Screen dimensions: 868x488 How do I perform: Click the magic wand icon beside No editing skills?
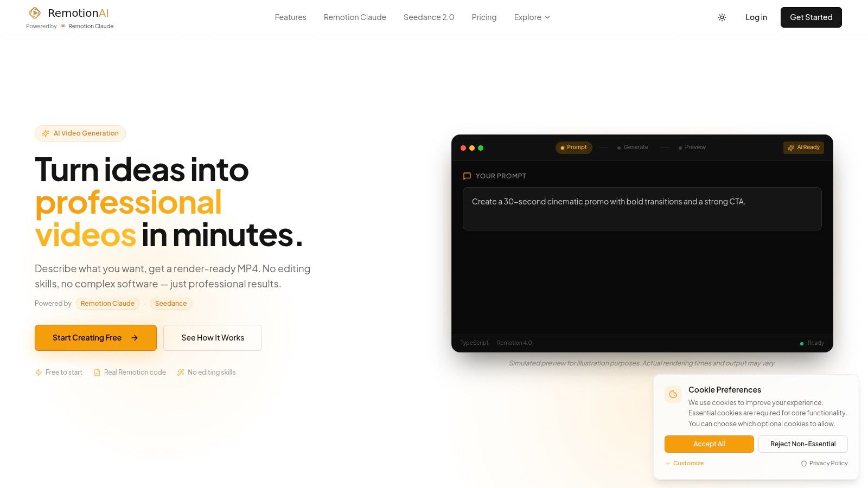pyautogui.click(x=181, y=373)
